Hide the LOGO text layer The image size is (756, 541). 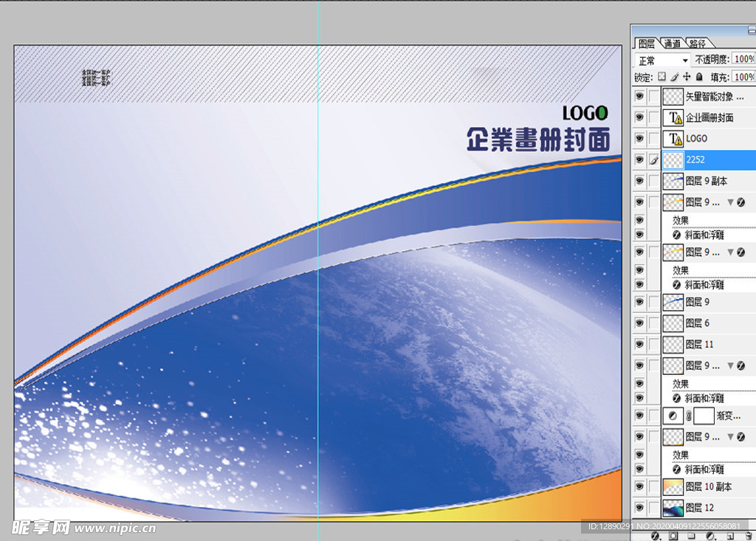click(x=639, y=139)
